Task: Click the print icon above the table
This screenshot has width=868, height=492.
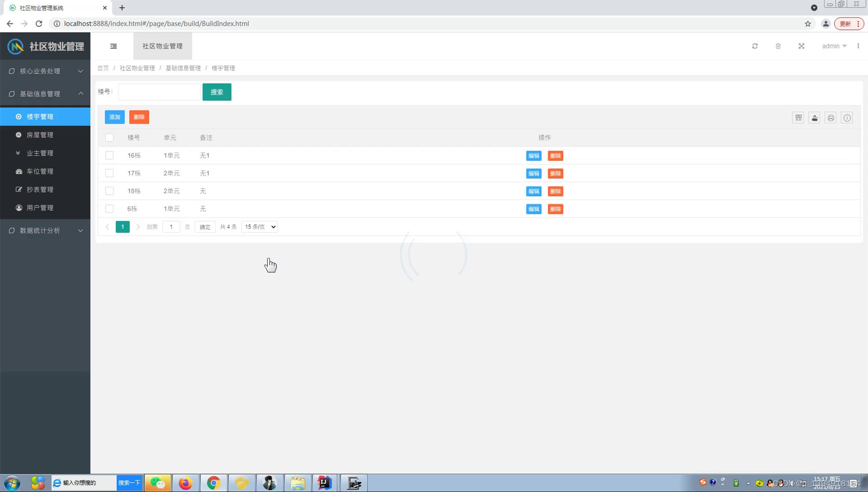Action: point(830,118)
